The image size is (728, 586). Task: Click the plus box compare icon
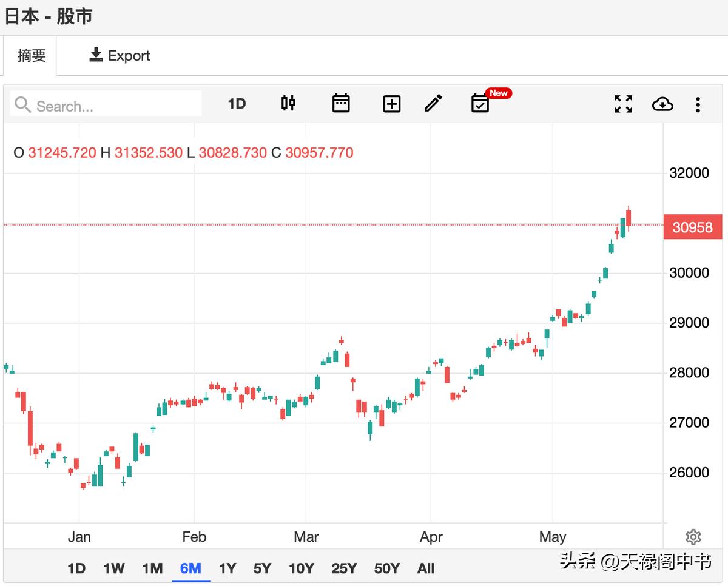(x=392, y=104)
